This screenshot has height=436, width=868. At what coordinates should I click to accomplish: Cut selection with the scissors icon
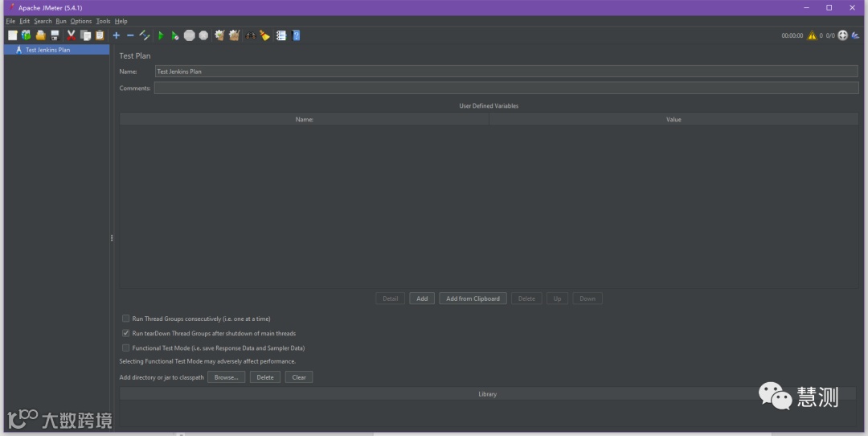pyautogui.click(x=71, y=35)
